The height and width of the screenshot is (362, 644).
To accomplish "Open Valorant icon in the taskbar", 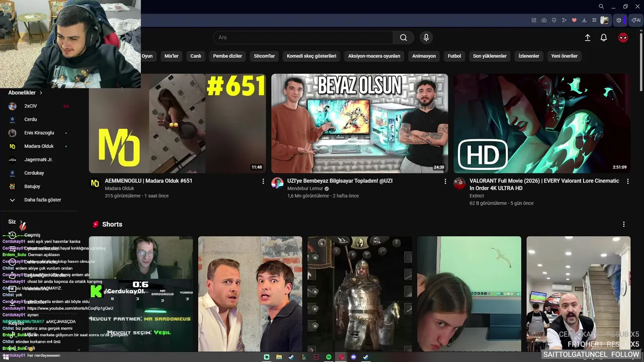I will pyautogui.click(x=316, y=357).
